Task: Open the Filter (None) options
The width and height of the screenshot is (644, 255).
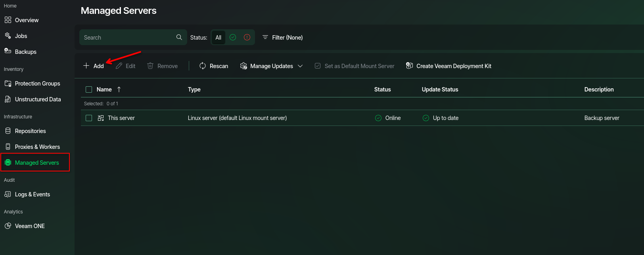Action: click(x=283, y=38)
